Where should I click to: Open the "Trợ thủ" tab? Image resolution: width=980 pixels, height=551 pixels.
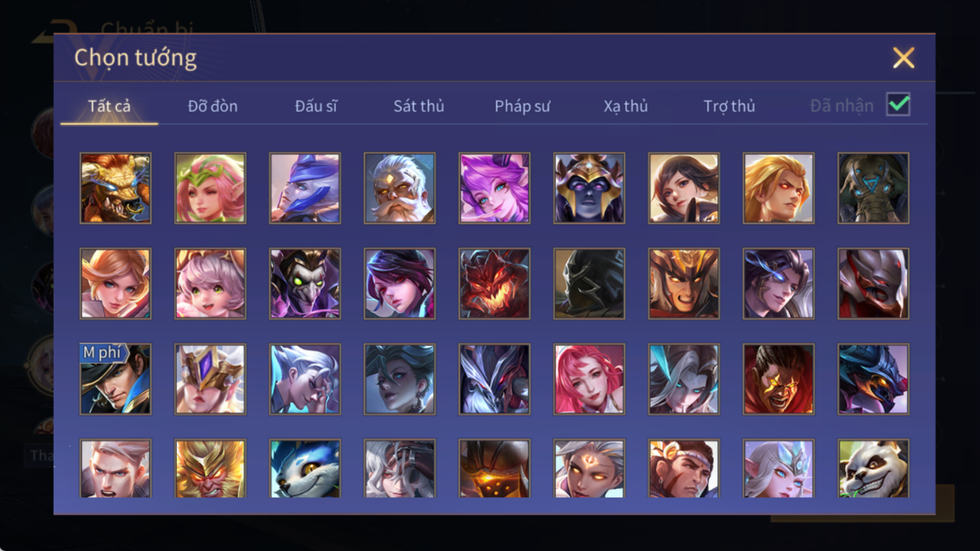point(729,106)
